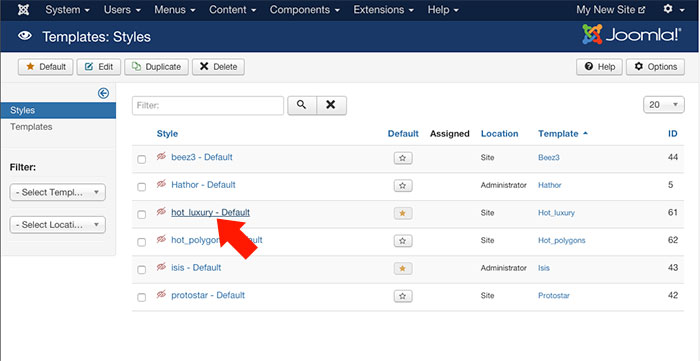Select the Hathor - Default checkbox
This screenshot has height=361, width=700.
pos(142,187)
